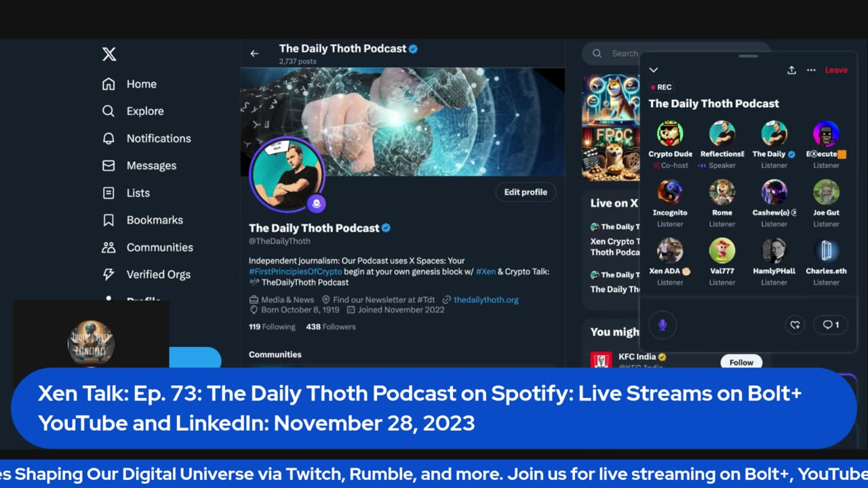Select Val777 listener avatar
Image resolution: width=868 pixels, height=488 pixels.
tap(722, 251)
